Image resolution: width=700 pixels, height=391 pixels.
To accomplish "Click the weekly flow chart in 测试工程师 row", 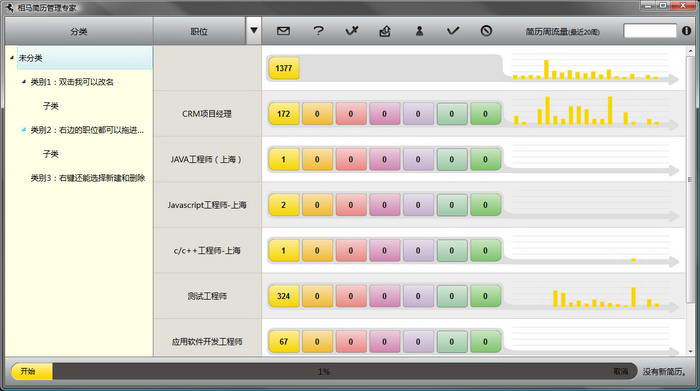I will 593,295.
